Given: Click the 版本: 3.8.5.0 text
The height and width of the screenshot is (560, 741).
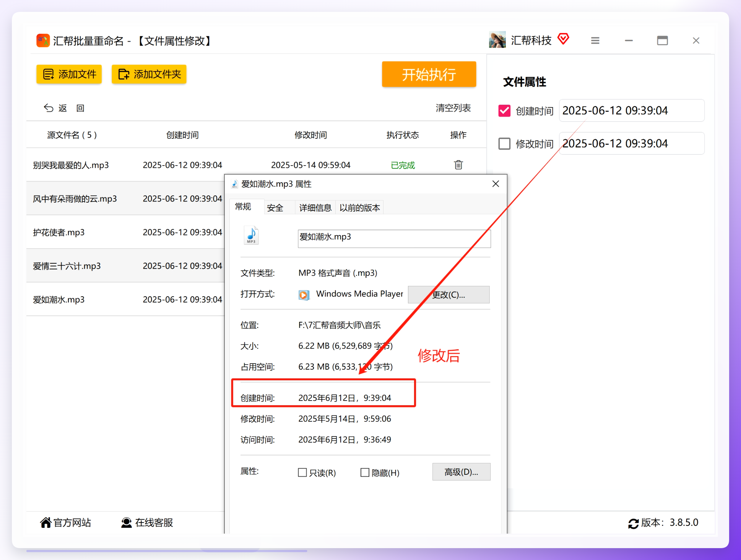Looking at the screenshot, I should click(x=669, y=523).
